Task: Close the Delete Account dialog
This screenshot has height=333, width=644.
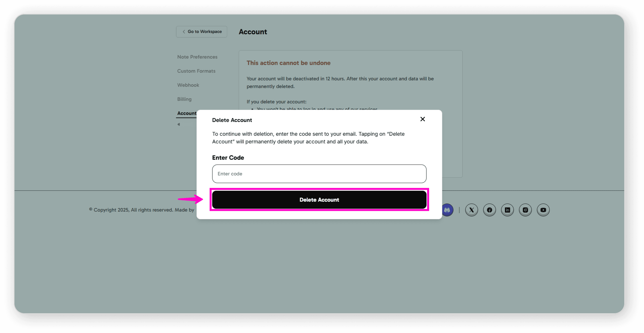Action: [x=423, y=119]
